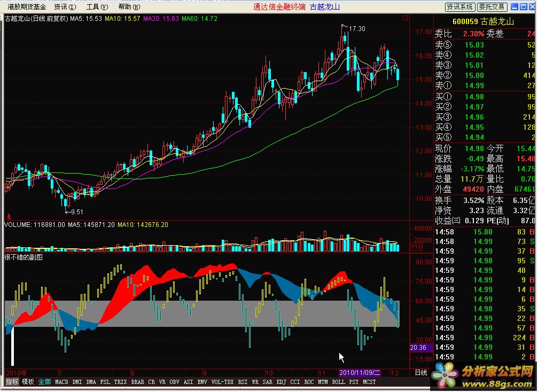This screenshot has height=392, width=538.
Task: Open the 工具(V) menu
Action: [97, 7]
